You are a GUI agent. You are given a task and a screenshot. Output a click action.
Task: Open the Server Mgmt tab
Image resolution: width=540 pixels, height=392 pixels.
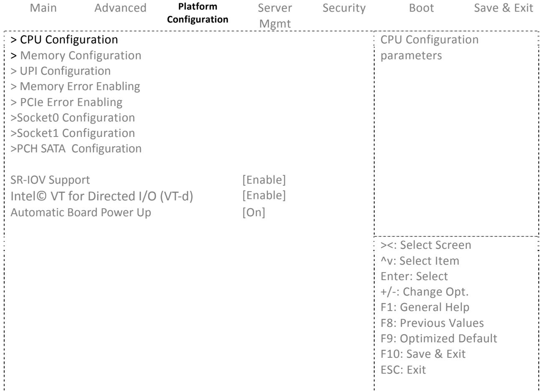click(275, 16)
